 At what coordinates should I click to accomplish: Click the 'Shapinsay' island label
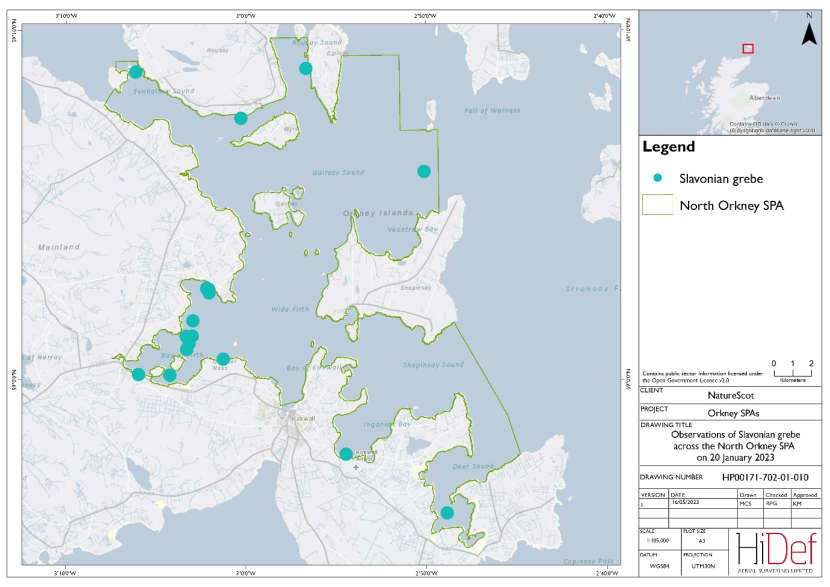coord(416,288)
